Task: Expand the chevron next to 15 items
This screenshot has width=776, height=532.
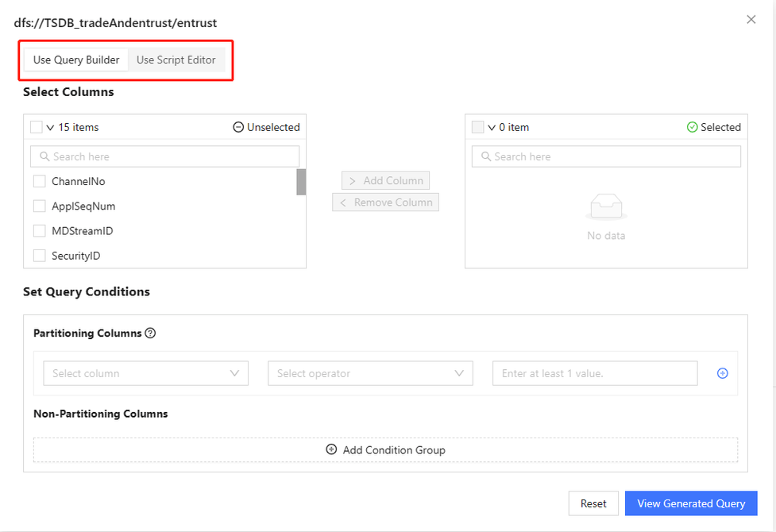Action: point(50,128)
